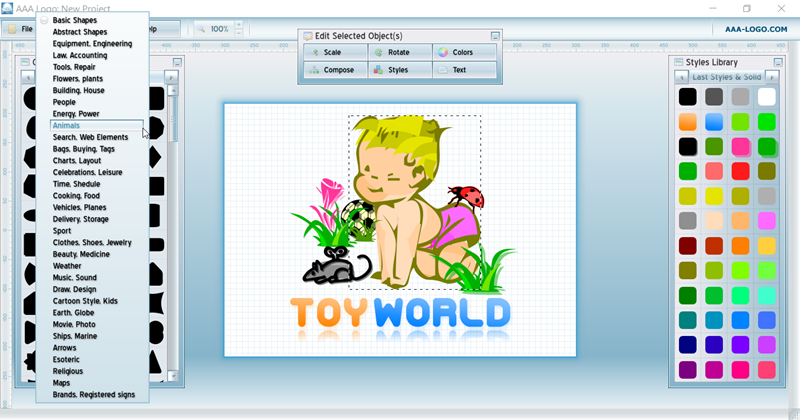800x420 pixels.
Task: Pick the teal swatch
Action: coord(688,320)
